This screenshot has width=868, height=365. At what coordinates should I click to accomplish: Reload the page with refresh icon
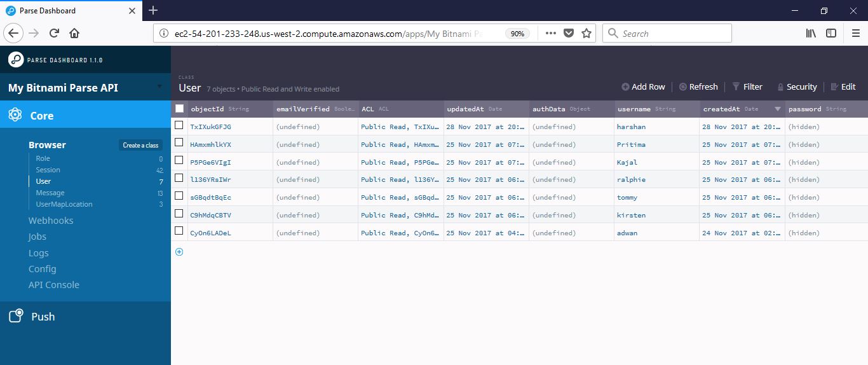pyautogui.click(x=54, y=33)
